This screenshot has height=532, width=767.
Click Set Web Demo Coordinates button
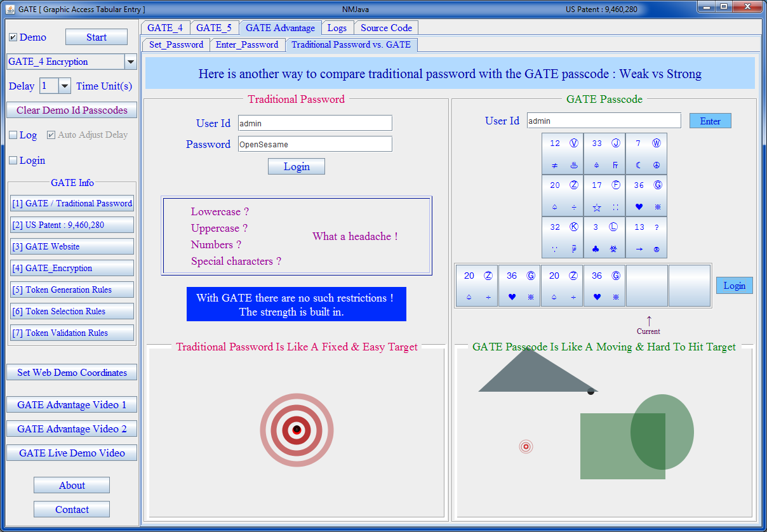coord(72,373)
